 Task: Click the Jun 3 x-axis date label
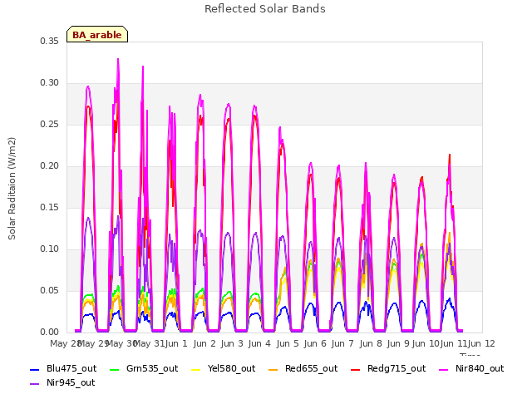(232, 343)
